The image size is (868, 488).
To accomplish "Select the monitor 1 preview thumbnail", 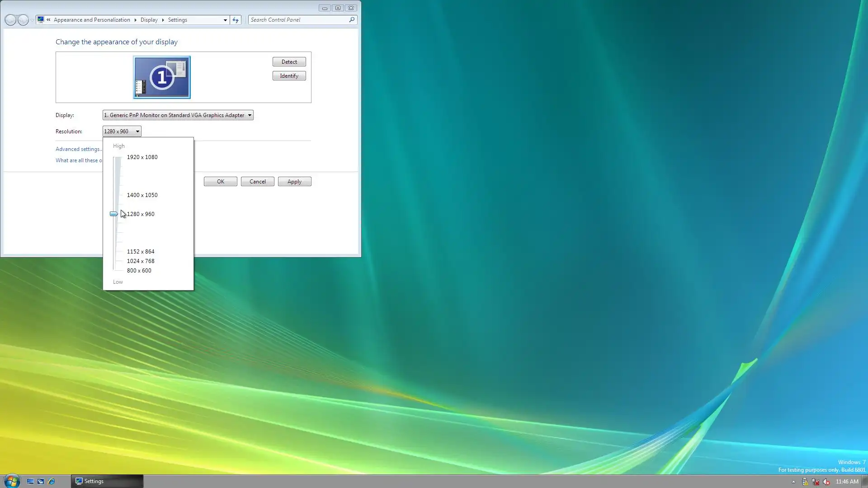I will (x=162, y=77).
